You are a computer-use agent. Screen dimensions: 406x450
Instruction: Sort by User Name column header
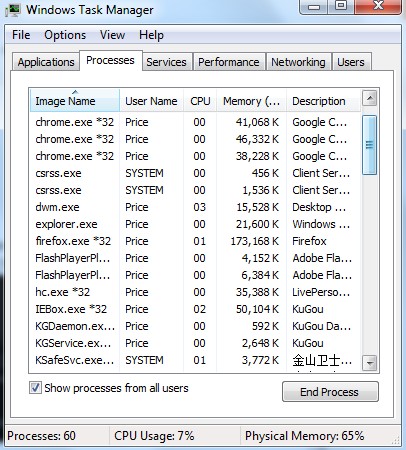[x=151, y=101]
